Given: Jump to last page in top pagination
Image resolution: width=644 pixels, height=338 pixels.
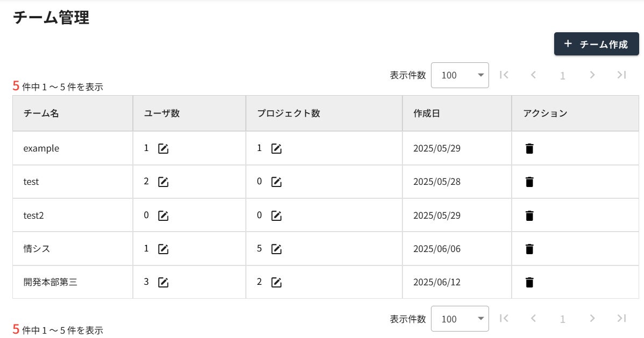Looking at the screenshot, I should pos(621,75).
